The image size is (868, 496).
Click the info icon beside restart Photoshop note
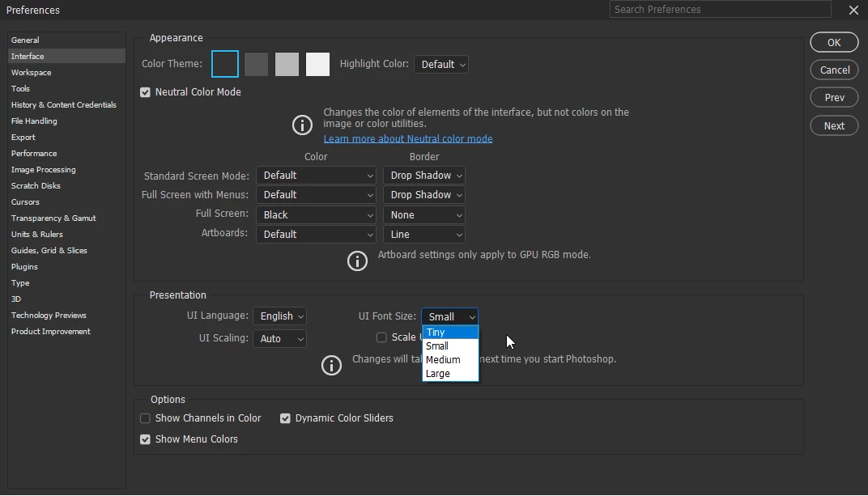tap(331, 365)
